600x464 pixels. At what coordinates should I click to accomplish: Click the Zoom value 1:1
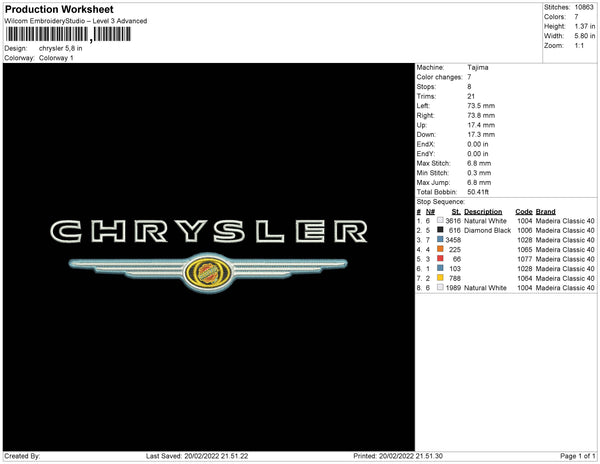(579, 46)
